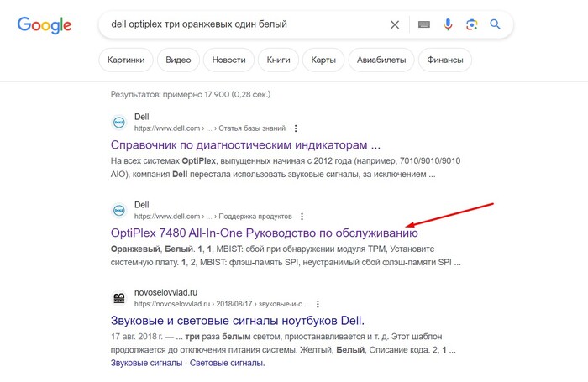Switch to the Видео filter

[178, 60]
